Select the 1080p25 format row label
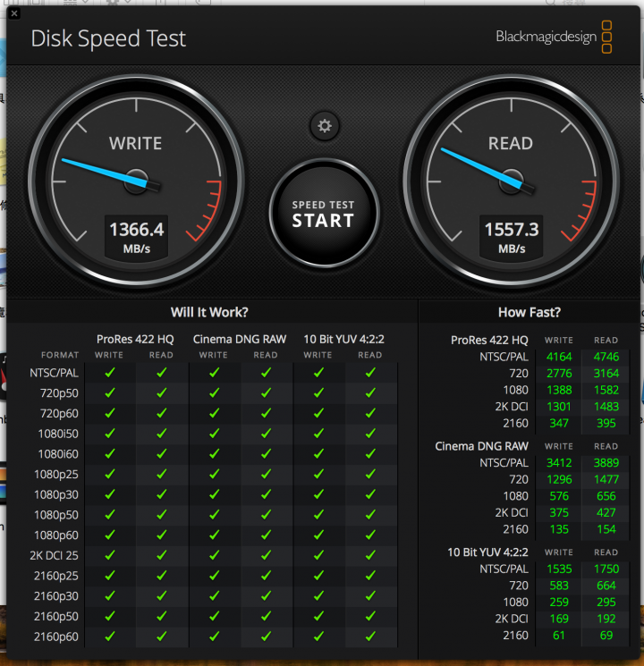 (x=56, y=475)
